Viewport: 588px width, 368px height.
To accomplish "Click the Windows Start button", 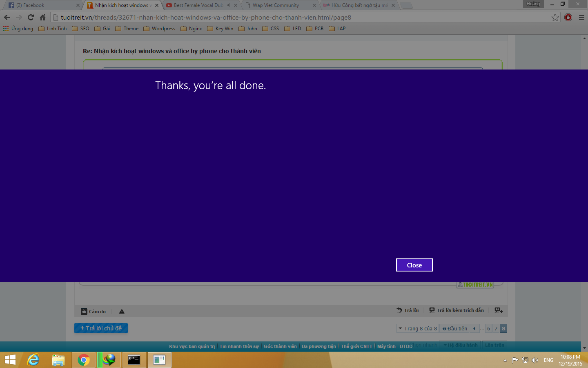I will click(10, 360).
